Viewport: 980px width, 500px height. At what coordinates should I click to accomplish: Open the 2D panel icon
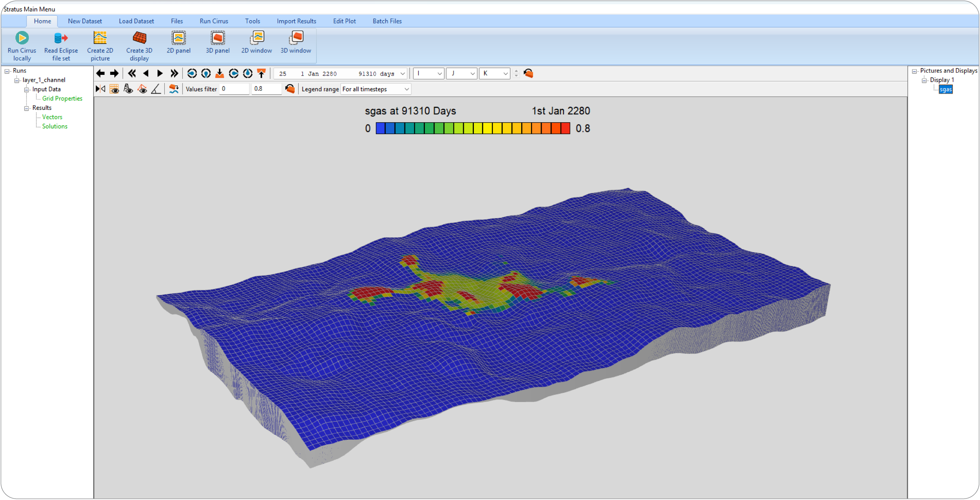coord(178,38)
